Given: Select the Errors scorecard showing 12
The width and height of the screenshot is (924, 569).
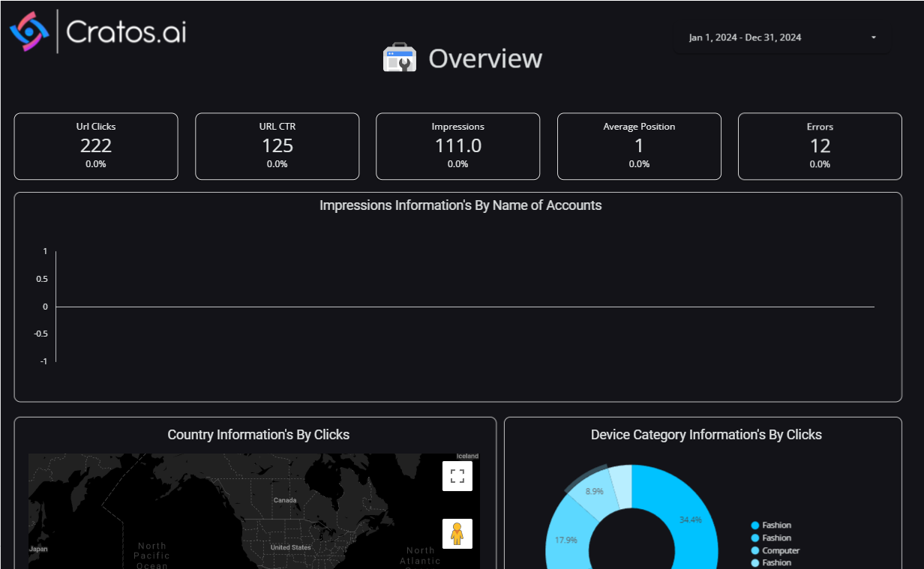Looking at the screenshot, I should (x=820, y=146).
